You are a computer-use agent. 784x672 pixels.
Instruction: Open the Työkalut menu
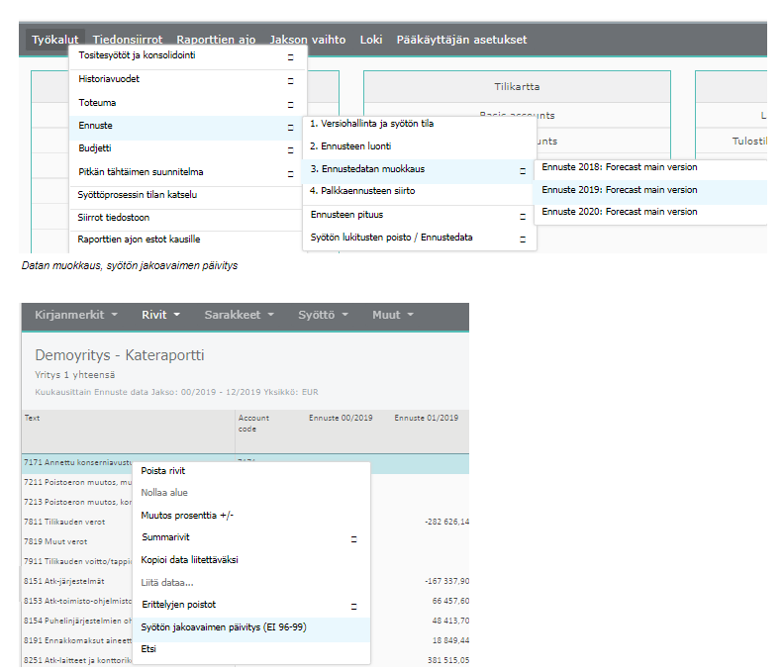click(x=54, y=40)
